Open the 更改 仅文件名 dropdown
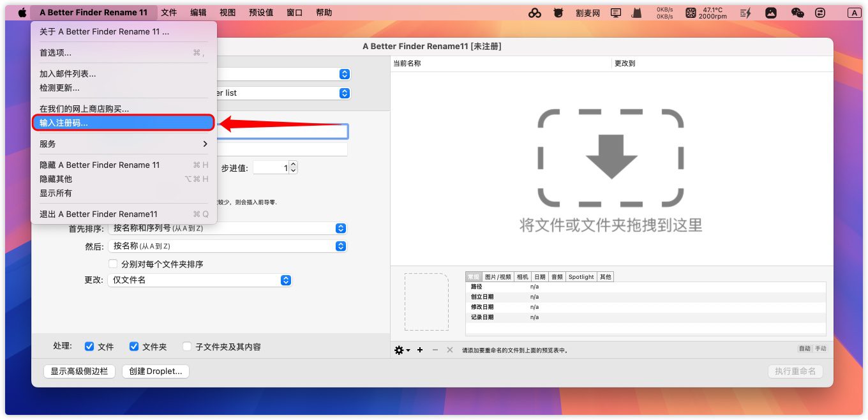The width and height of the screenshot is (868, 420). [200, 280]
